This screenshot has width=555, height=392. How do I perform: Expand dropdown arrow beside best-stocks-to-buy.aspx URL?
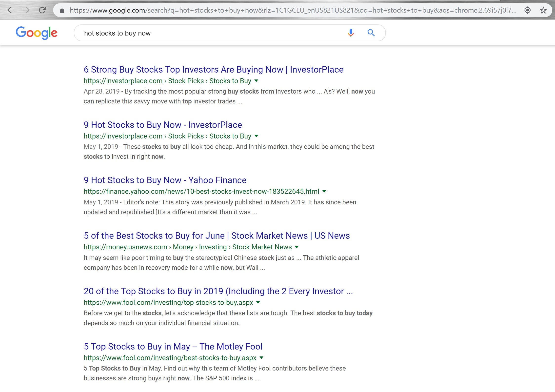pos(262,358)
